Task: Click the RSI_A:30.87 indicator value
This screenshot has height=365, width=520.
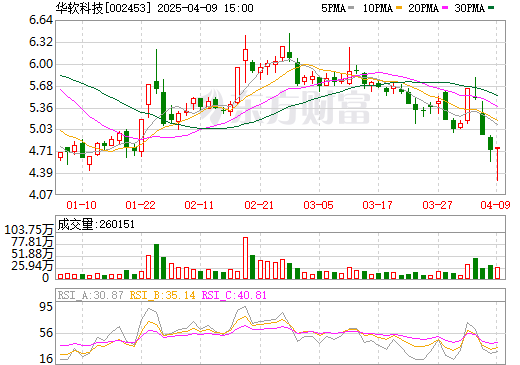Action: coord(90,295)
